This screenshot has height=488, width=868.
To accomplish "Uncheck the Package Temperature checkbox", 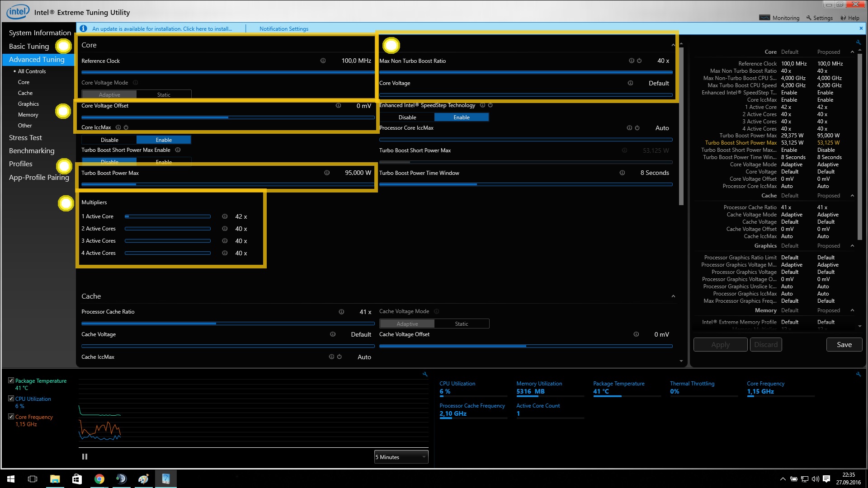I will coord(11,380).
